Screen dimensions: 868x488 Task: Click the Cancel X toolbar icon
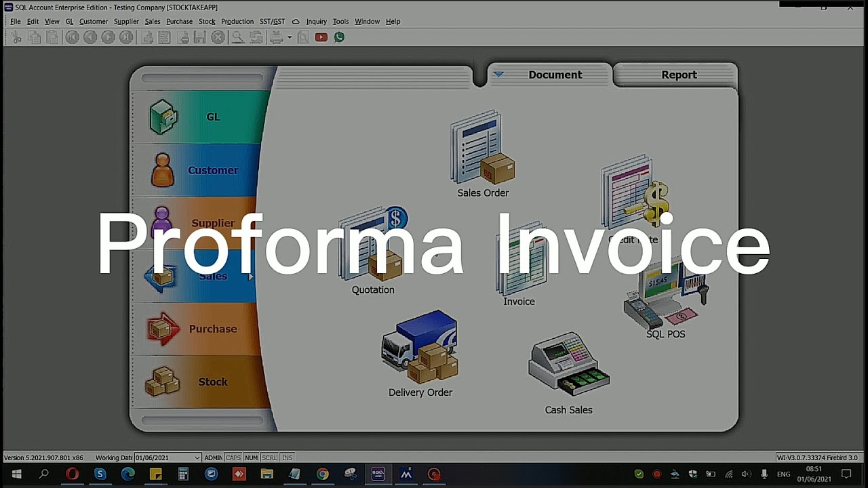pyautogui.click(x=218, y=37)
